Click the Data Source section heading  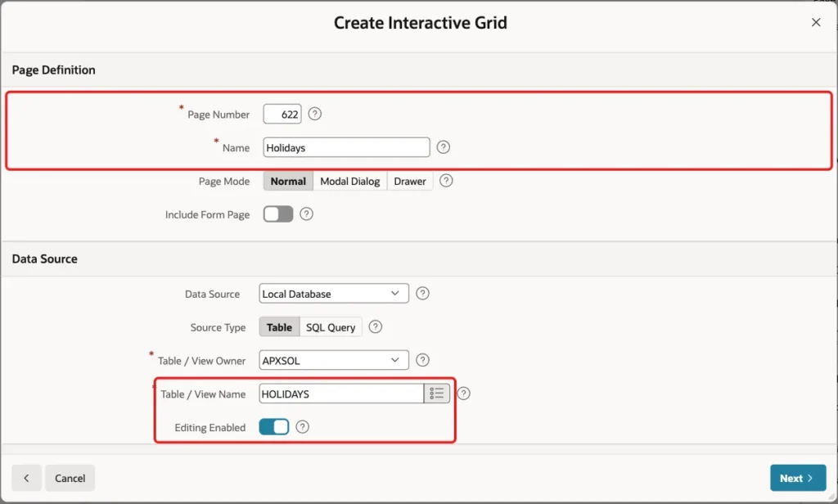point(44,259)
